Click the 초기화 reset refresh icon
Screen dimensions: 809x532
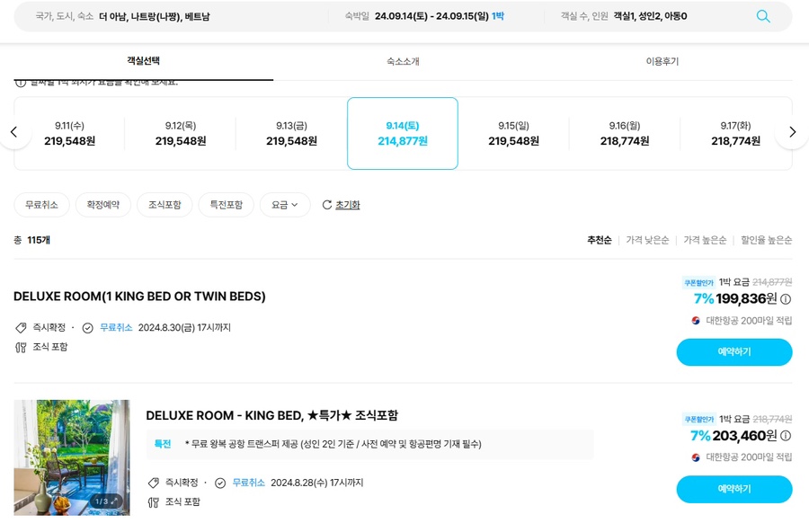326,205
